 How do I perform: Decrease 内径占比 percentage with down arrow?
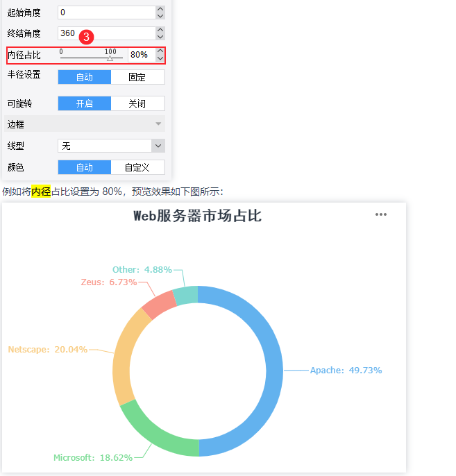160,58
